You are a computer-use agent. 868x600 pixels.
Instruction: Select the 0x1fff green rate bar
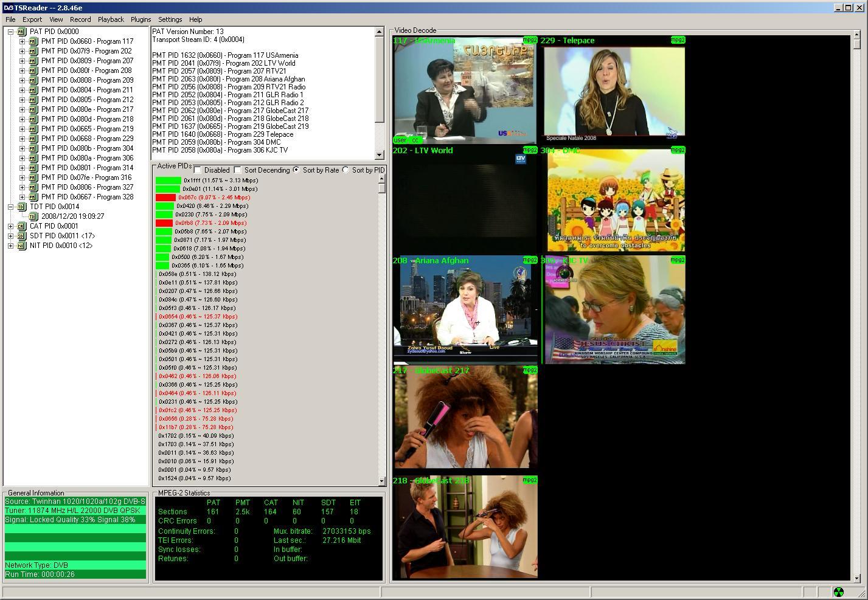(168, 181)
